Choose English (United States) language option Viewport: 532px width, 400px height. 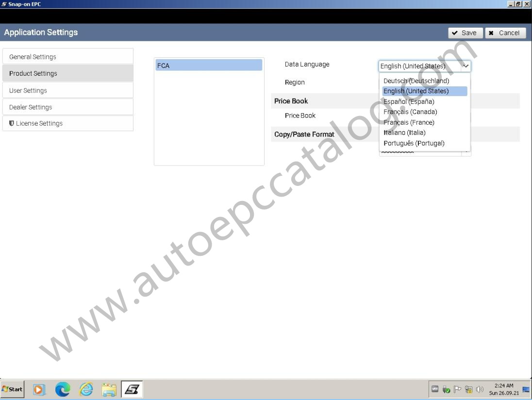[x=424, y=91]
